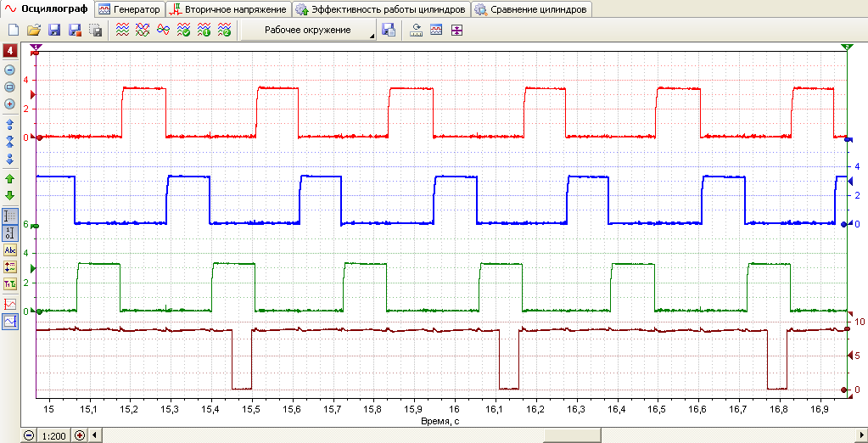Toggle the grid ruler display button
This screenshot has width=868, height=443.
click(10, 216)
